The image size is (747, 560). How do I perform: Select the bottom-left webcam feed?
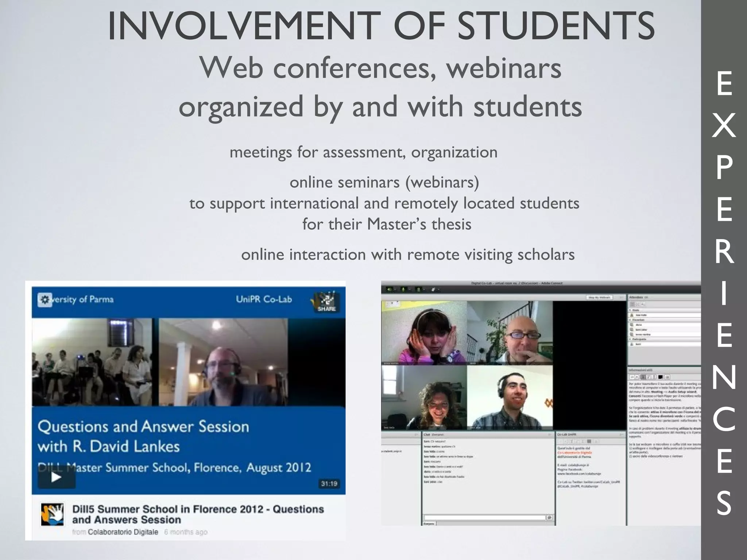pos(424,398)
